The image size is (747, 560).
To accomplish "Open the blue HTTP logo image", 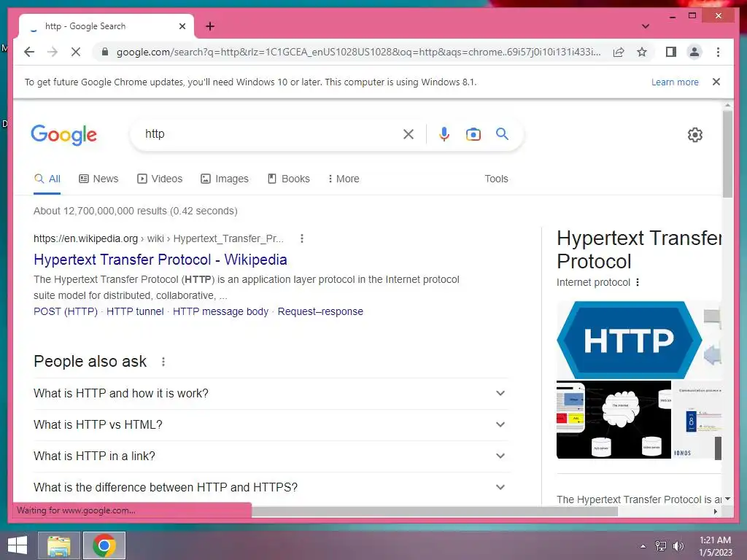I will pyautogui.click(x=629, y=340).
